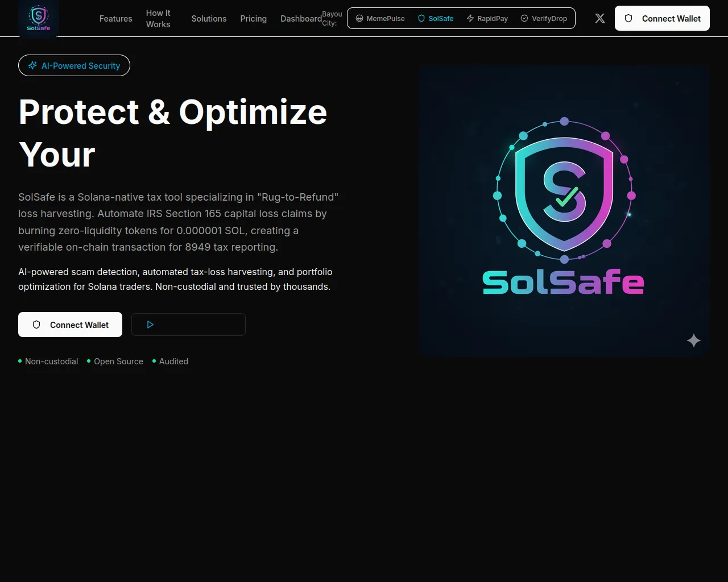Open the Dashboard nav link

click(x=301, y=19)
